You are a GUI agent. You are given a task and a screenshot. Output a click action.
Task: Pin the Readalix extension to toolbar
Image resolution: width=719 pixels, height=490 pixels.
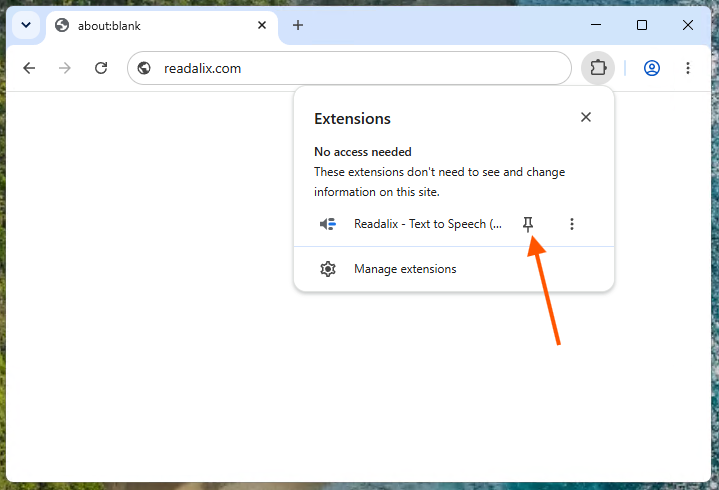[x=528, y=224]
